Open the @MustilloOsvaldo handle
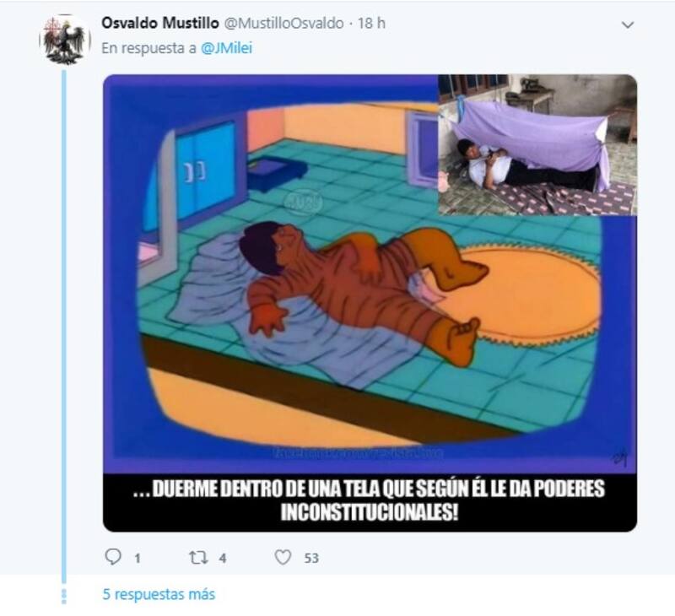Viewport: 675px width, 616px height. point(284,24)
